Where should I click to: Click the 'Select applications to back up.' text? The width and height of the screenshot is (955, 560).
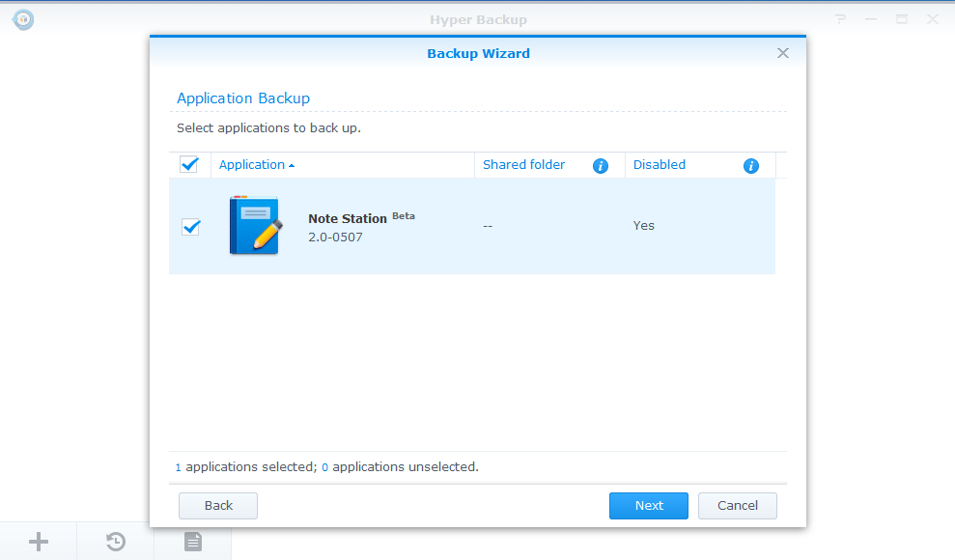(268, 128)
